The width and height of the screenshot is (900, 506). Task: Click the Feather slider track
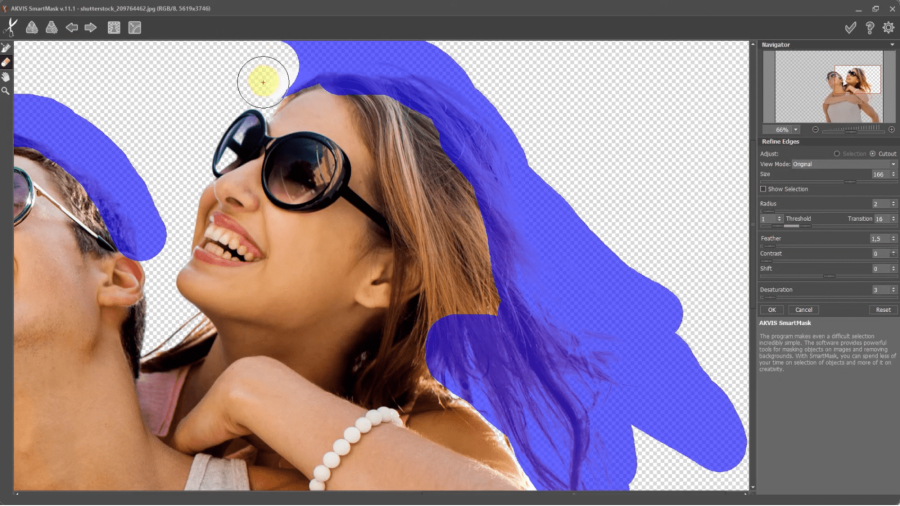pos(826,246)
